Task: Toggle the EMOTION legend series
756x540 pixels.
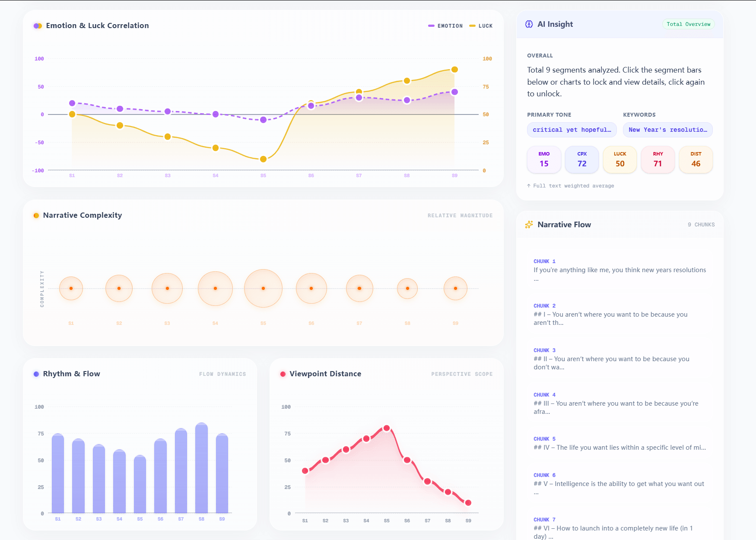Action: point(445,26)
